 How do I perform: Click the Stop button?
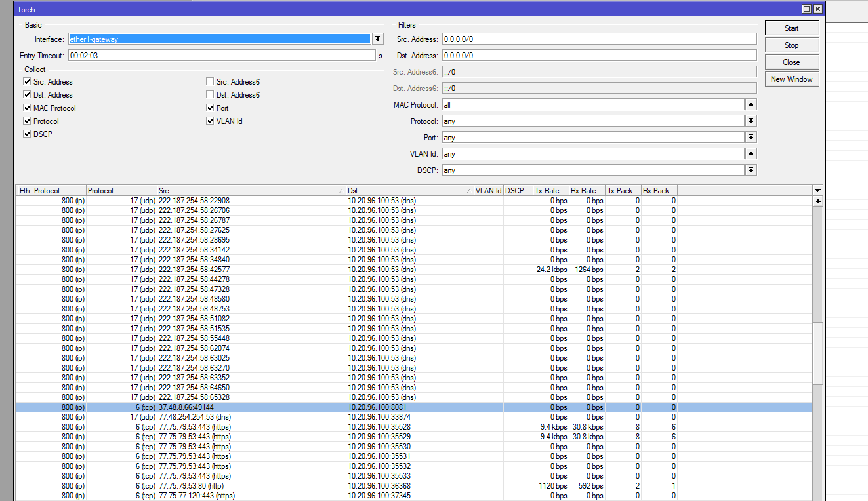tap(791, 45)
